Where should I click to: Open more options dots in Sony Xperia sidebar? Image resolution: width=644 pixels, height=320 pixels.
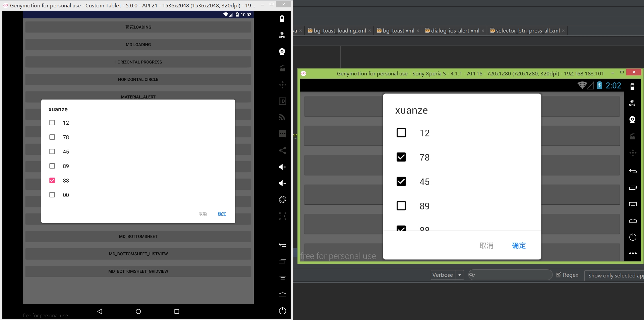tap(633, 253)
